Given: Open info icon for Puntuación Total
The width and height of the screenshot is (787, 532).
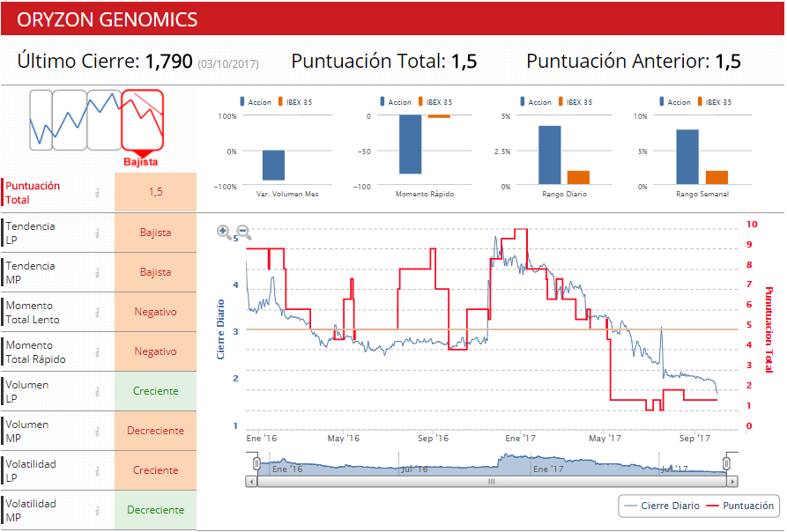Looking at the screenshot, I should click(x=97, y=193).
